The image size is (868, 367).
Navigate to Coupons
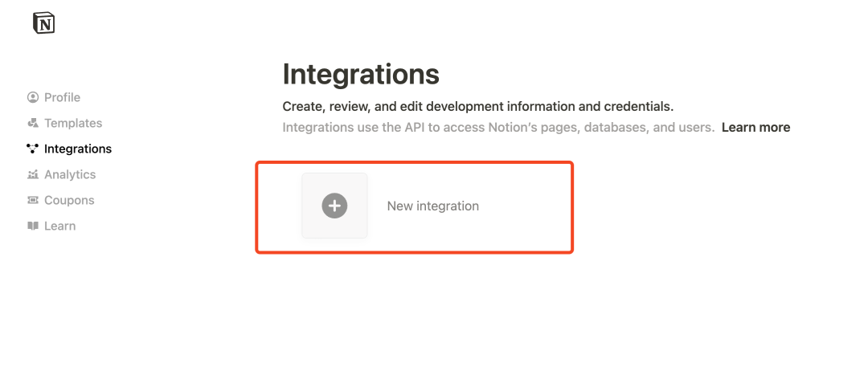61,201
